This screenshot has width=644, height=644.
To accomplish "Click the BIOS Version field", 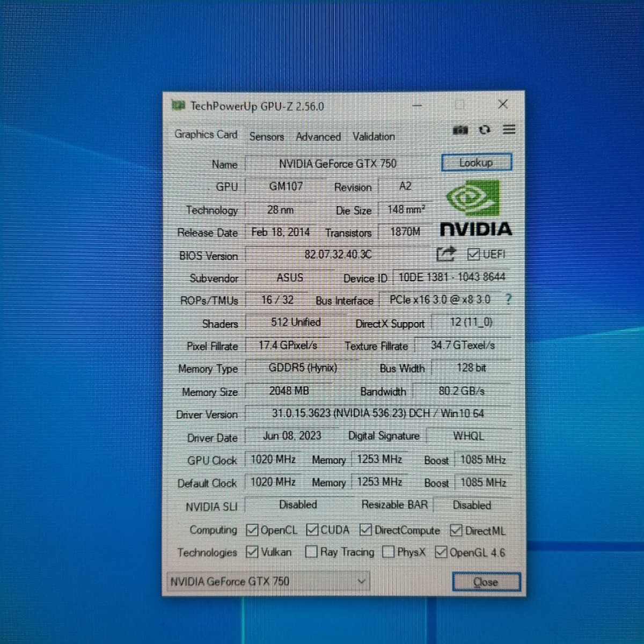I will pos(338,254).
